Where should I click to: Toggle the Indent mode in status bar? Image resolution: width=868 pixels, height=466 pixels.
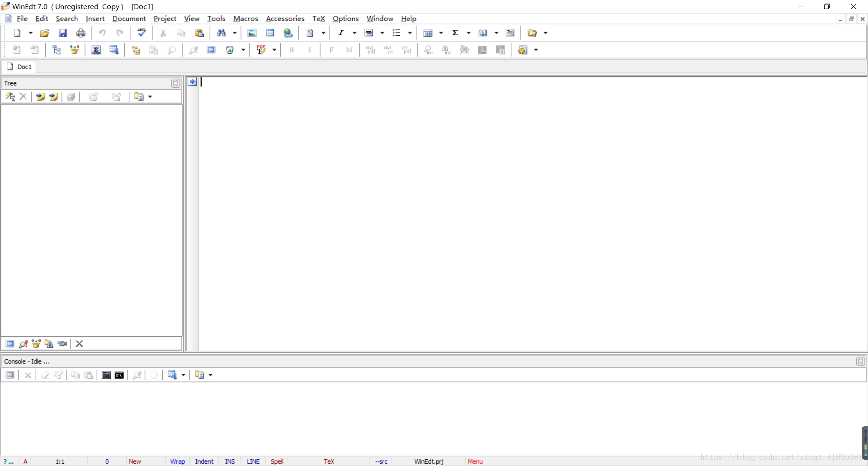click(204, 461)
